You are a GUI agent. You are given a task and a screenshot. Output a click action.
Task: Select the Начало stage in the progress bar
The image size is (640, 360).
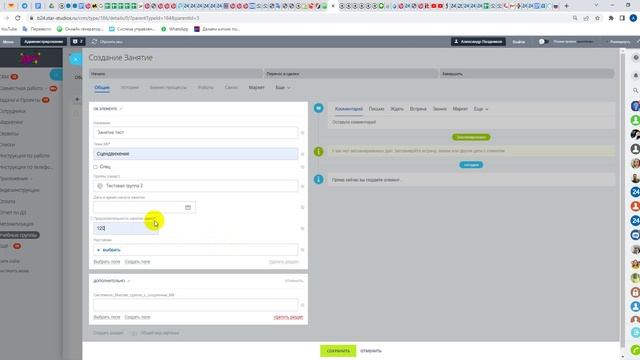click(176, 74)
